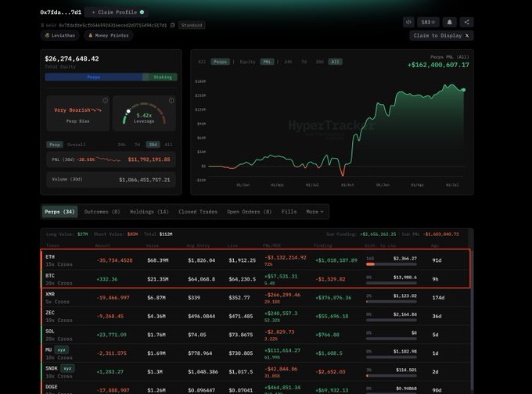Expand the More dropdown
Screen dimensions: 532x394
315,212
